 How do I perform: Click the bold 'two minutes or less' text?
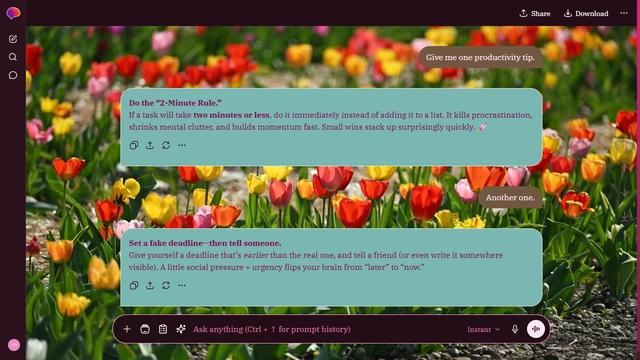tap(231, 115)
